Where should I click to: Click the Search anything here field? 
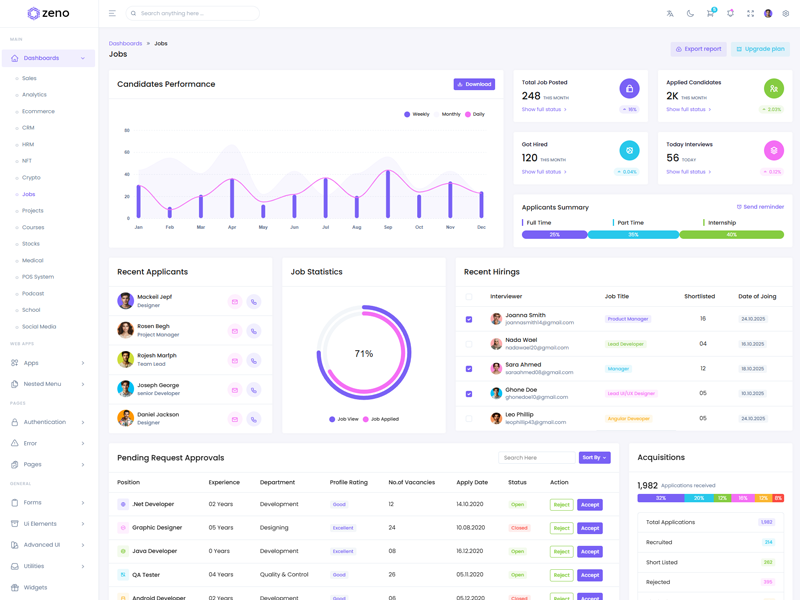[x=195, y=14]
